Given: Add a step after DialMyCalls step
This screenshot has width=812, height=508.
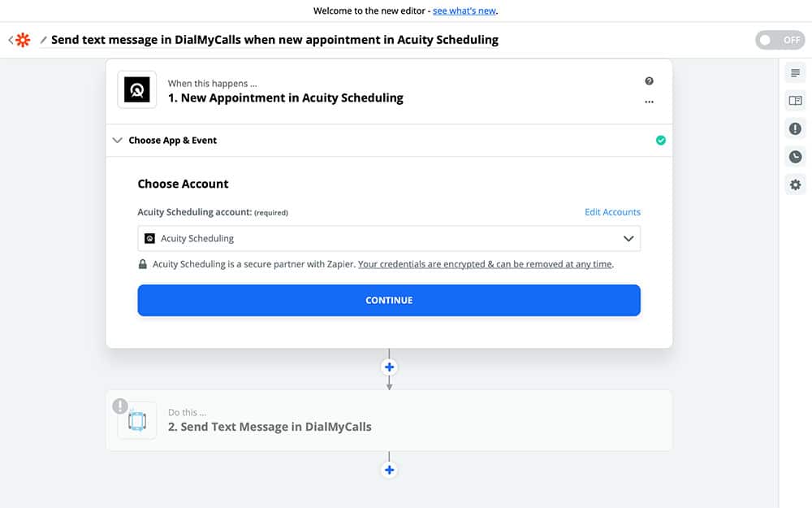Looking at the screenshot, I should click(x=389, y=470).
